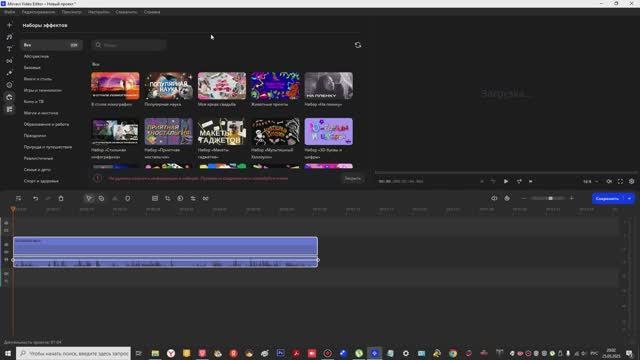Screen dimensions: 640x360
Task: Open the Effects magic wand tab
Action: 9,73
